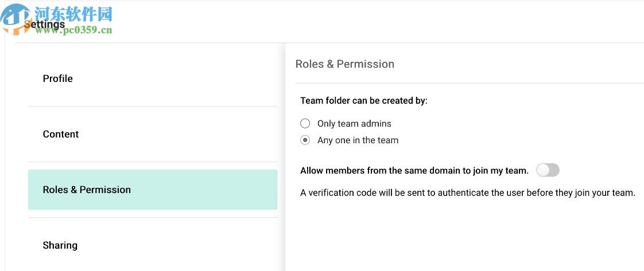Click the "Team folder can be created by" label
The height and width of the screenshot is (271, 644).
point(364,100)
